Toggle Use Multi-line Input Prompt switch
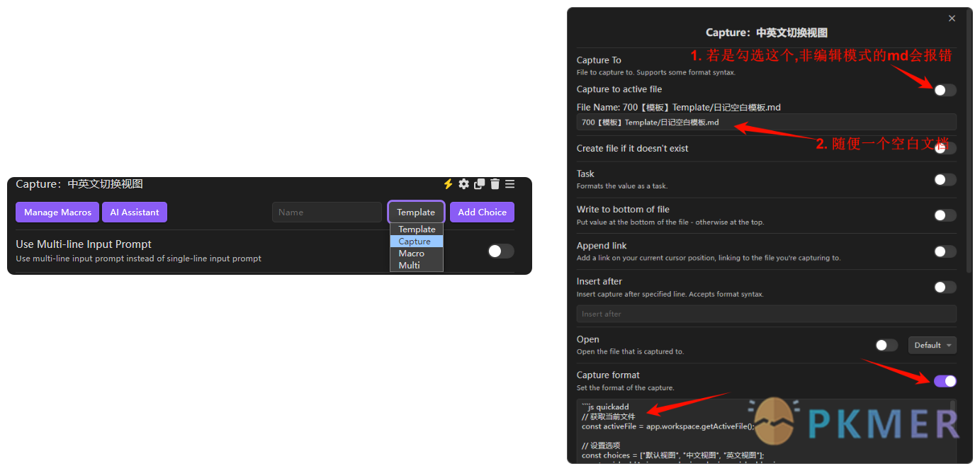 click(501, 251)
